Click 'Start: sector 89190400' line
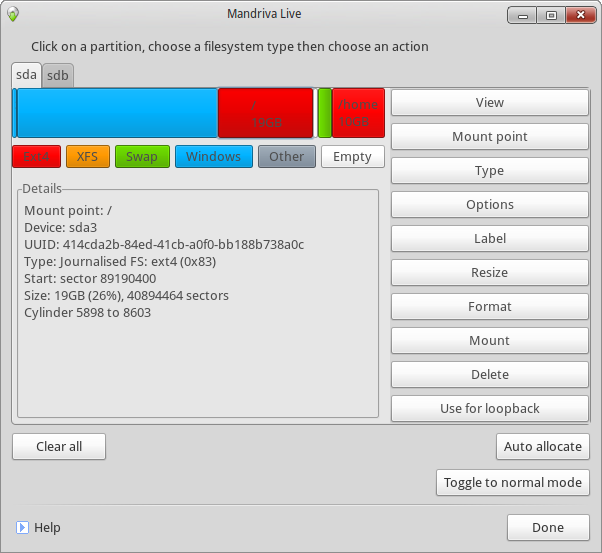602x553 pixels. pos(90,278)
